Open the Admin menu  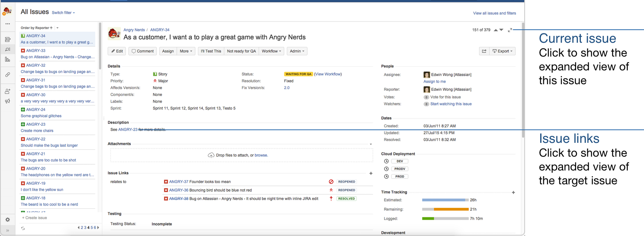coord(297,51)
